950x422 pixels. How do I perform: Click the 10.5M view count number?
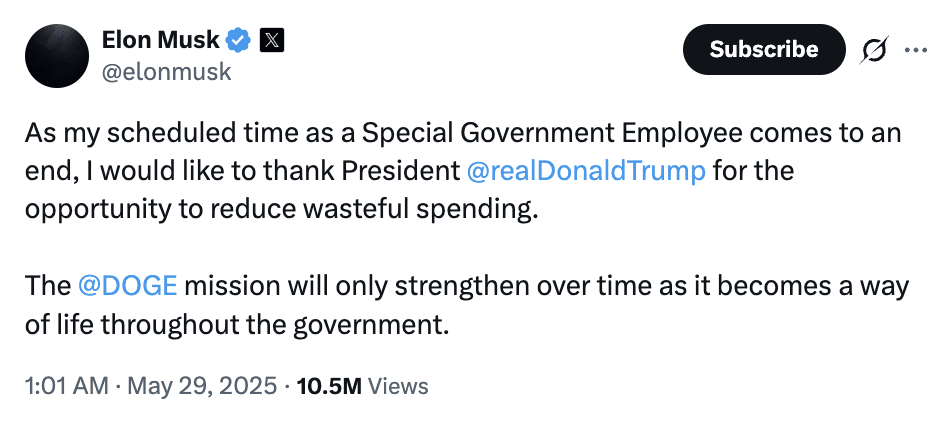pos(328,386)
